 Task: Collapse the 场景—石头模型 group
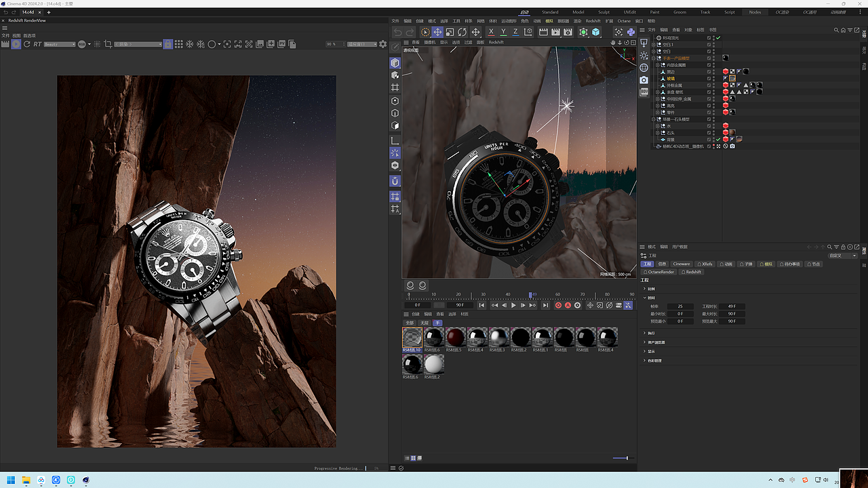[x=654, y=119]
